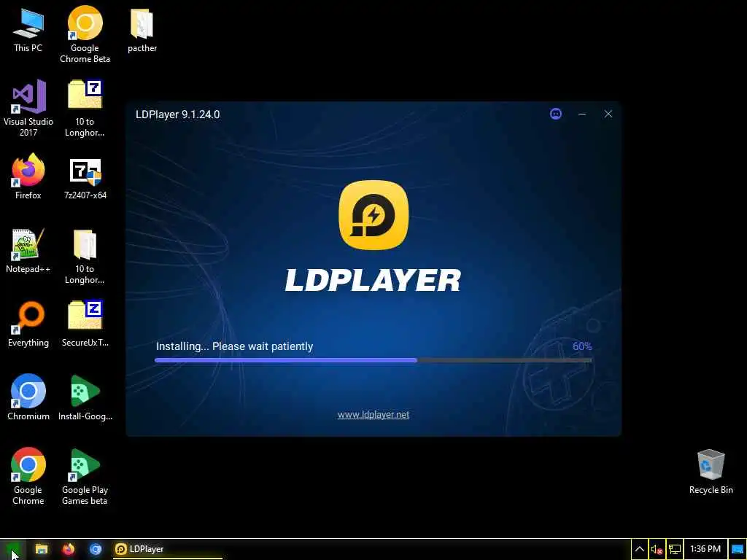The image size is (747, 560).
Task: Select the 10 to Longhor... folder icon
Action: pos(85,257)
